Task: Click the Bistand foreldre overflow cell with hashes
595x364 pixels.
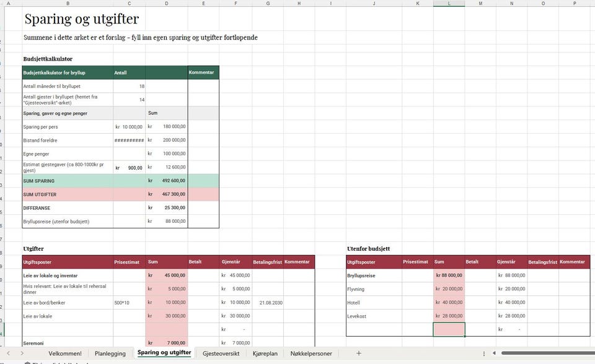Action: (x=129, y=141)
